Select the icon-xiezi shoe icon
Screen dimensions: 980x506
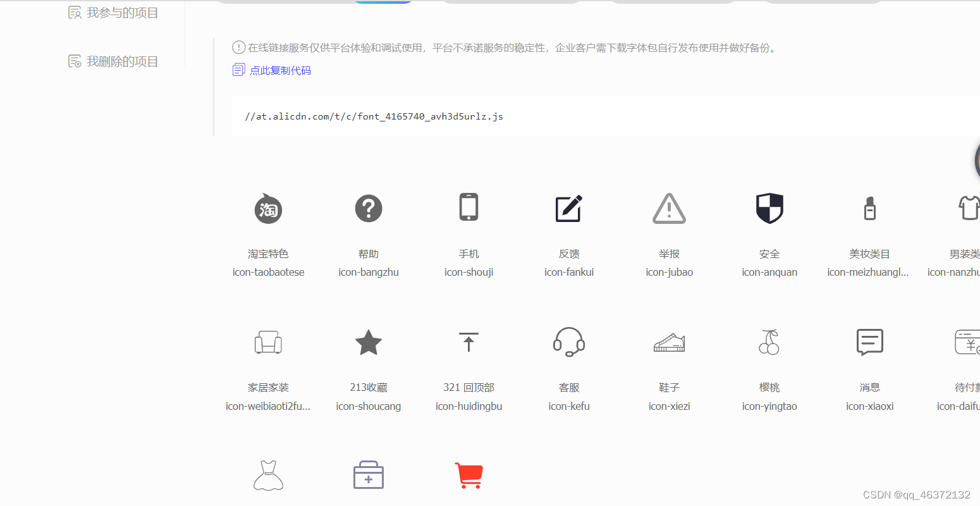tap(669, 342)
